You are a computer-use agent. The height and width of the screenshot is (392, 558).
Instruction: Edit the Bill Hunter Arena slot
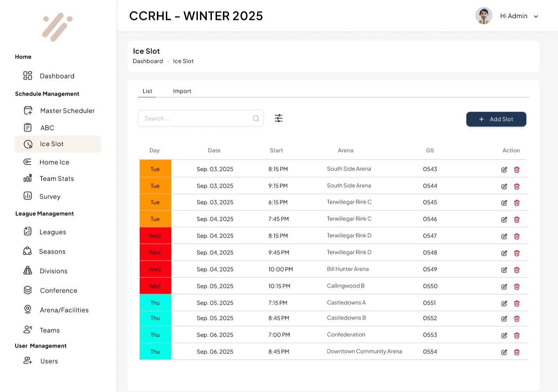pyautogui.click(x=504, y=270)
